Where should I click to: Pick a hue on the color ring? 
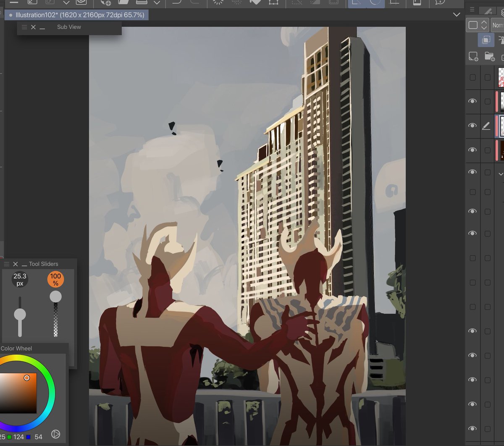[x=51, y=394]
